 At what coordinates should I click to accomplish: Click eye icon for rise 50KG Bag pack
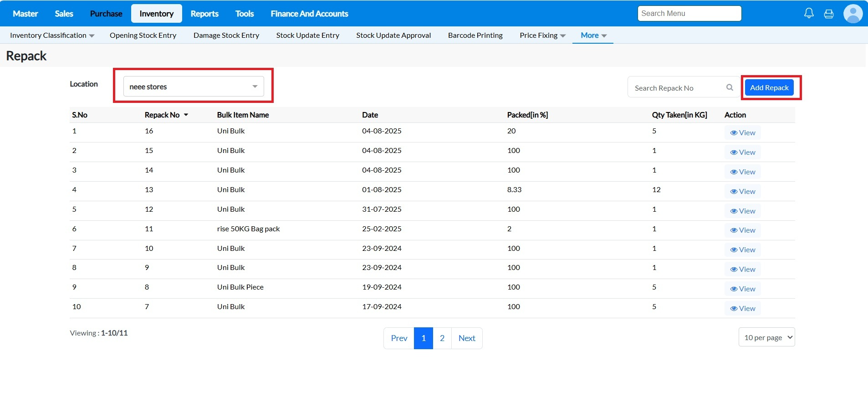(x=734, y=230)
